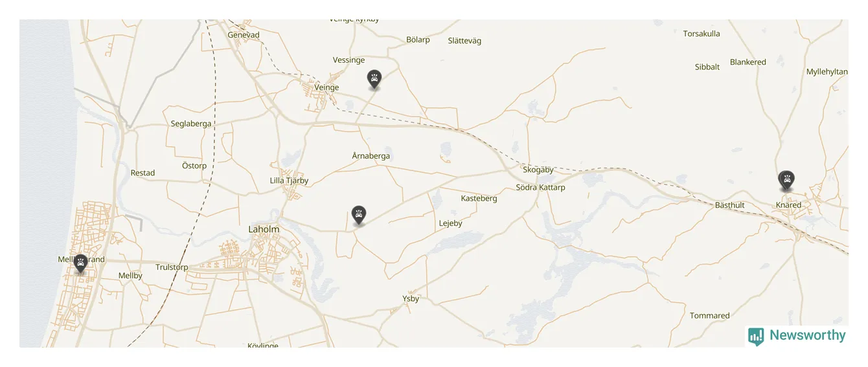Select the car marker east of Laholm
868x367 pixels.
[x=358, y=216]
